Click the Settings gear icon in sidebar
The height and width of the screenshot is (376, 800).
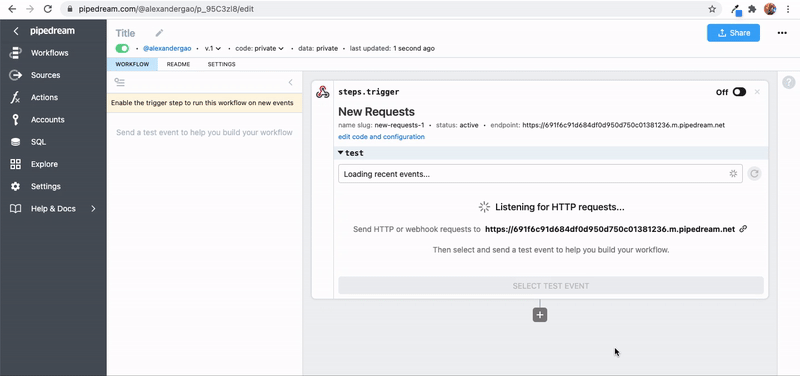pyautogui.click(x=16, y=186)
